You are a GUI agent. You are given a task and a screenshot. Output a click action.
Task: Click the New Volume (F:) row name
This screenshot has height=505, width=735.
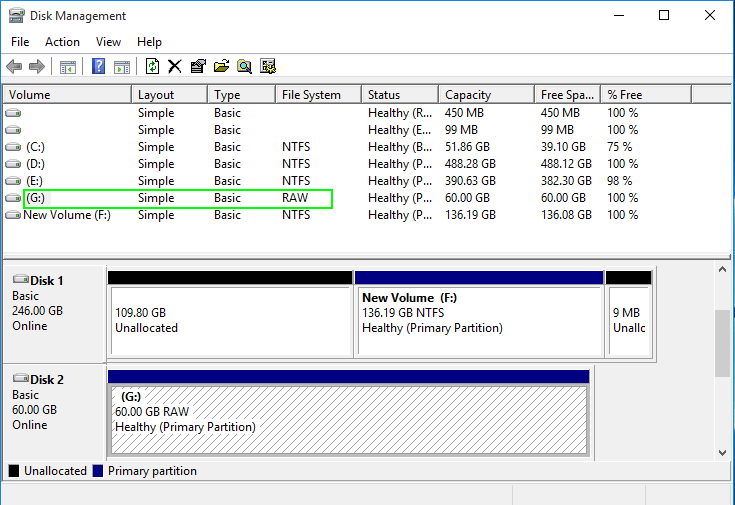point(67,215)
